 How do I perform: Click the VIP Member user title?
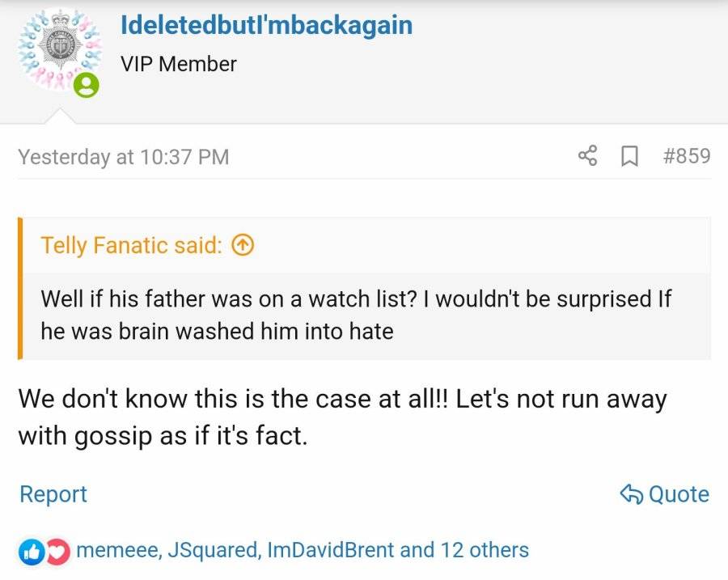pyautogui.click(x=179, y=64)
